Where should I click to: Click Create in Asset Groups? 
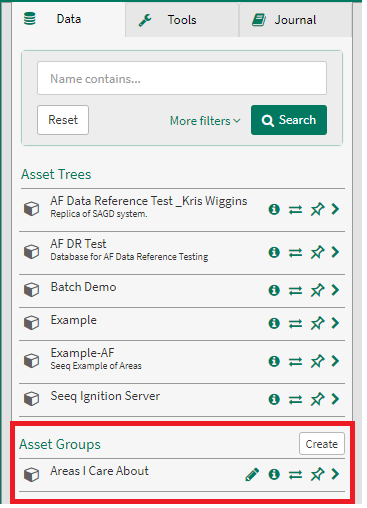322,444
